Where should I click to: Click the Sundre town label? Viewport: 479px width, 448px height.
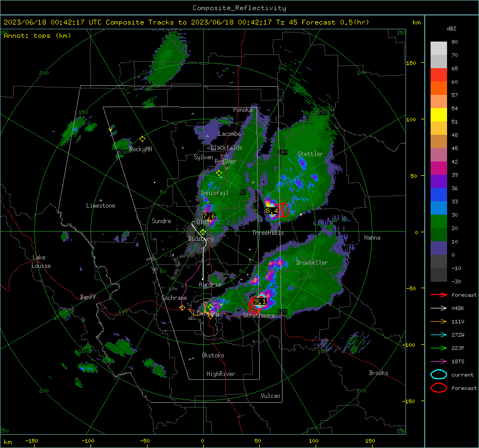161,221
